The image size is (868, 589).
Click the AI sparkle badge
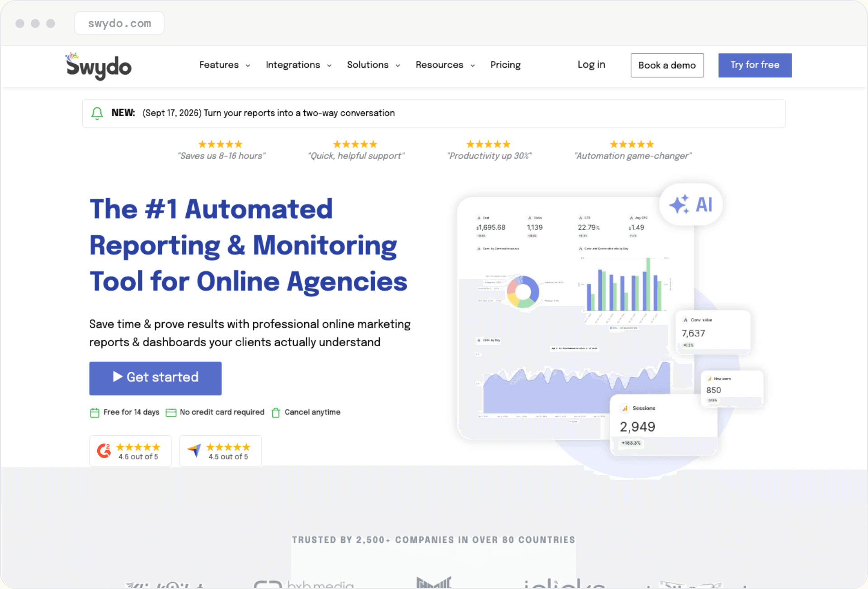tap(691, 204)
